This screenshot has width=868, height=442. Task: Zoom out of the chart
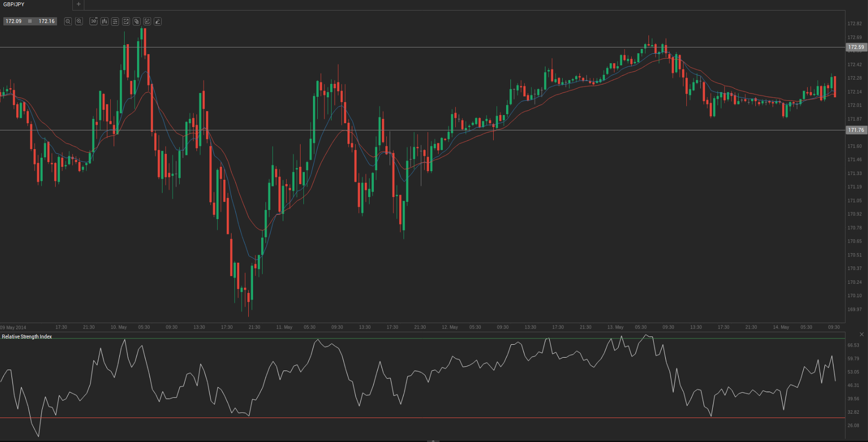click(68, 21)
